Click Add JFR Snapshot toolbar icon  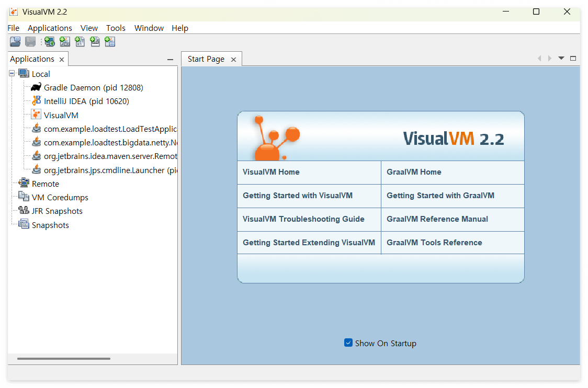[95, 42]
